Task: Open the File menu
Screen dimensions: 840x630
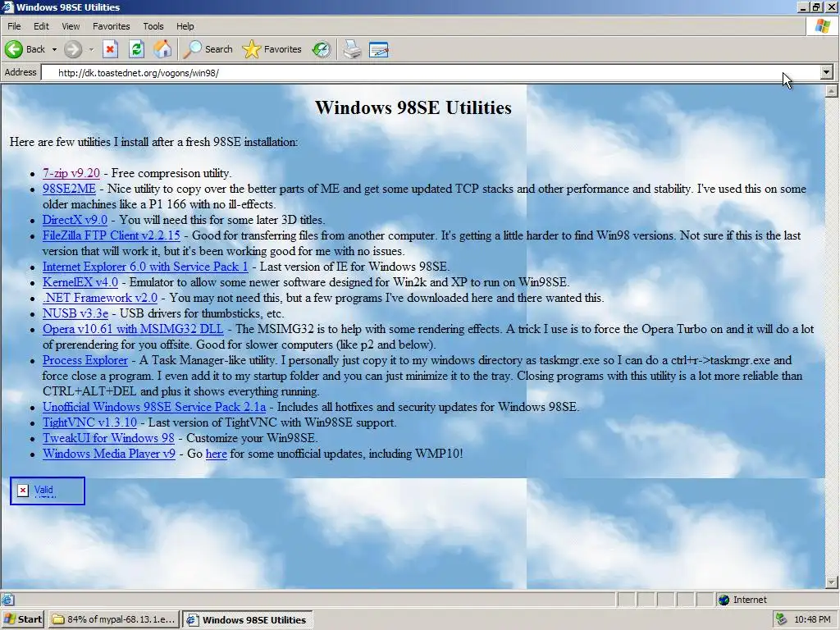Action: click(15, 26)
